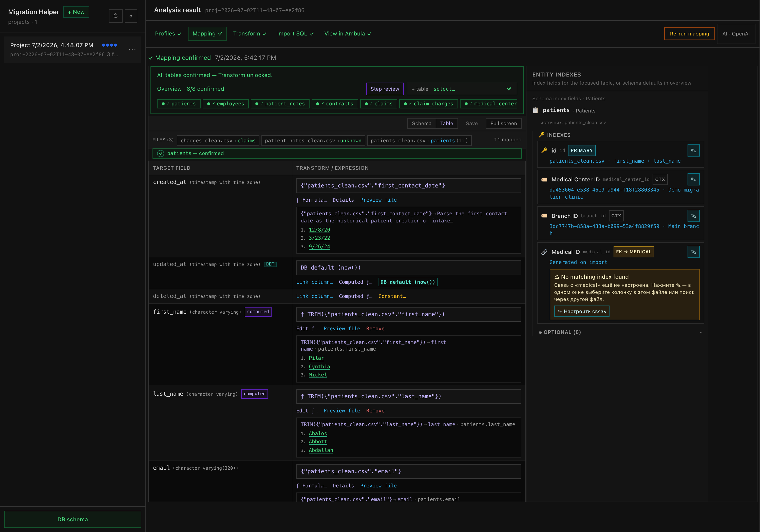Screen dimensions: 760x532
Task: Open the Profiles tab
Action: [168, 34]
